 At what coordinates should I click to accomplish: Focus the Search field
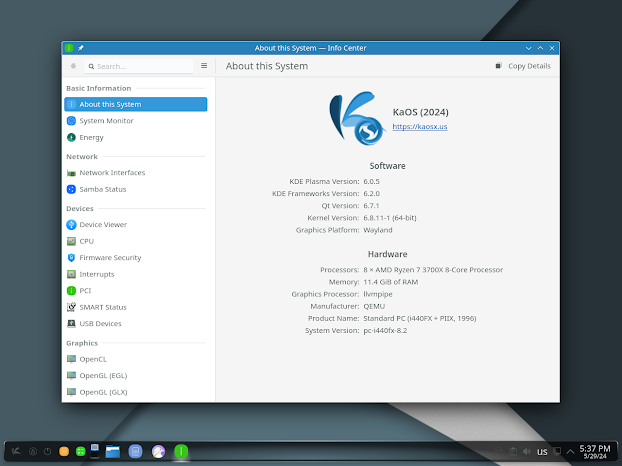click(x=139, y=66)
